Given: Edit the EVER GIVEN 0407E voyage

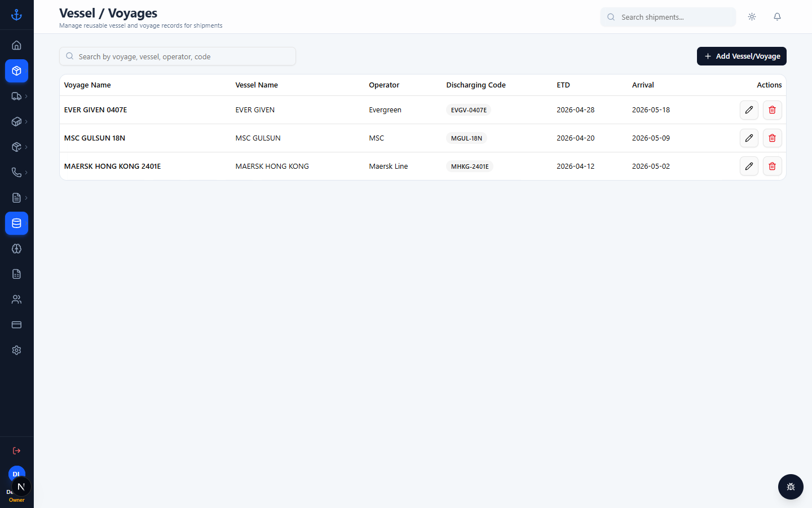Looking at the screenshot, I should click(749, 110).
